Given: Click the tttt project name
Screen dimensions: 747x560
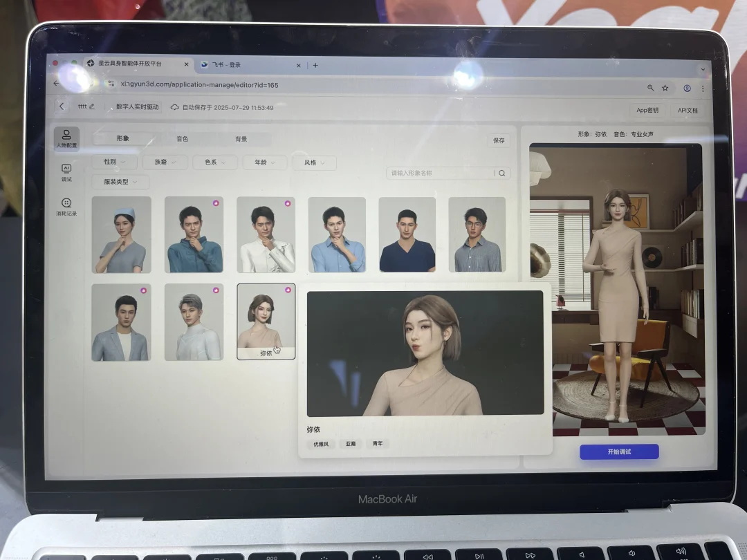Looking at the screenshot, I should pyautogui.click(x=82, y=106).
